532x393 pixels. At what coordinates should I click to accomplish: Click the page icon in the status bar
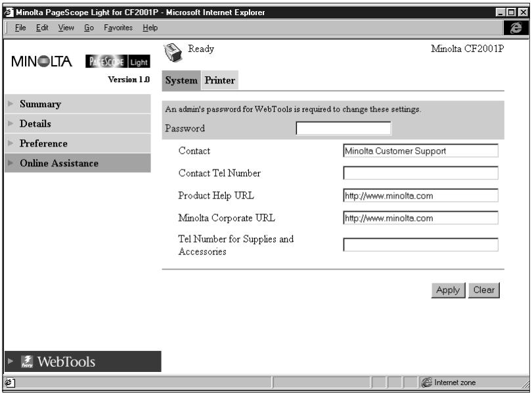10,383
